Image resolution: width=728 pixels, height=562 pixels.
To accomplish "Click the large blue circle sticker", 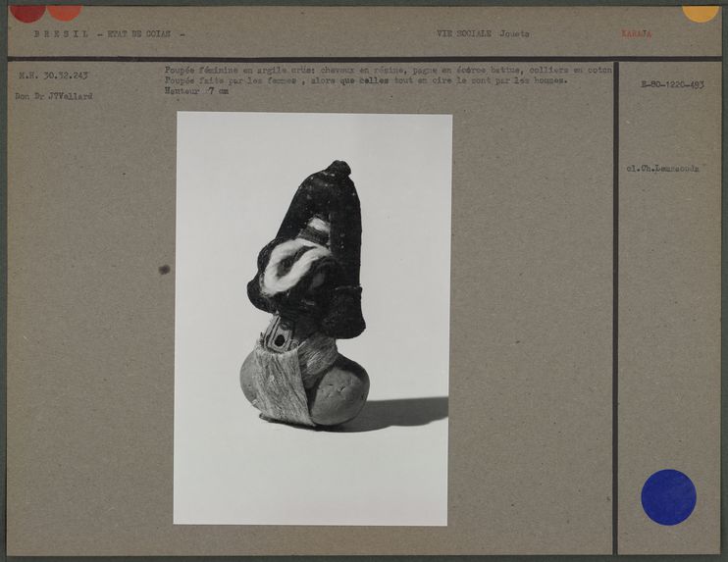I will click(668, 497).
